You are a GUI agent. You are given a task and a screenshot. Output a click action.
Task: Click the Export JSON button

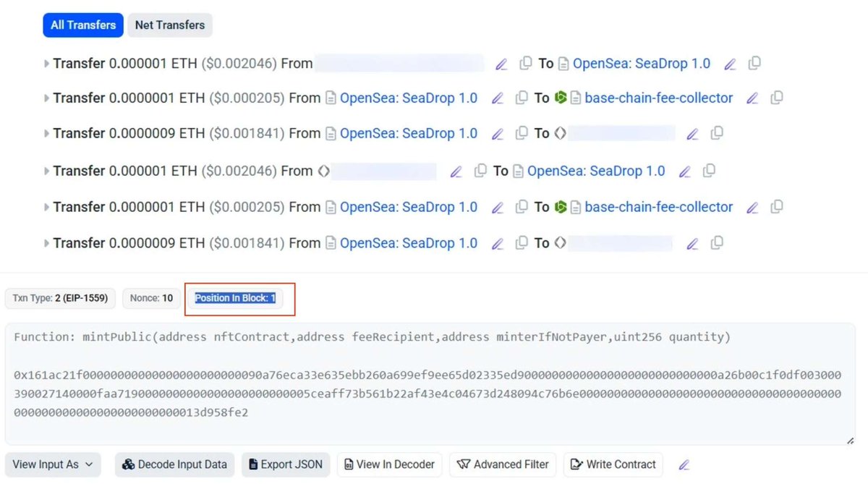tap(286, 464)
